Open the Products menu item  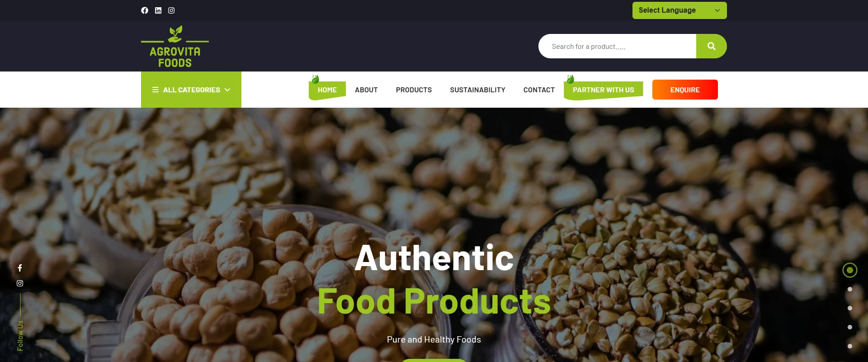coord(414,90)
